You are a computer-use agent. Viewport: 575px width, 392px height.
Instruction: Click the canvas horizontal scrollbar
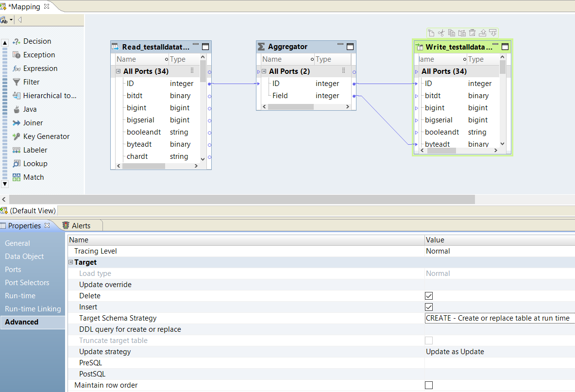(x=241, y=200)
